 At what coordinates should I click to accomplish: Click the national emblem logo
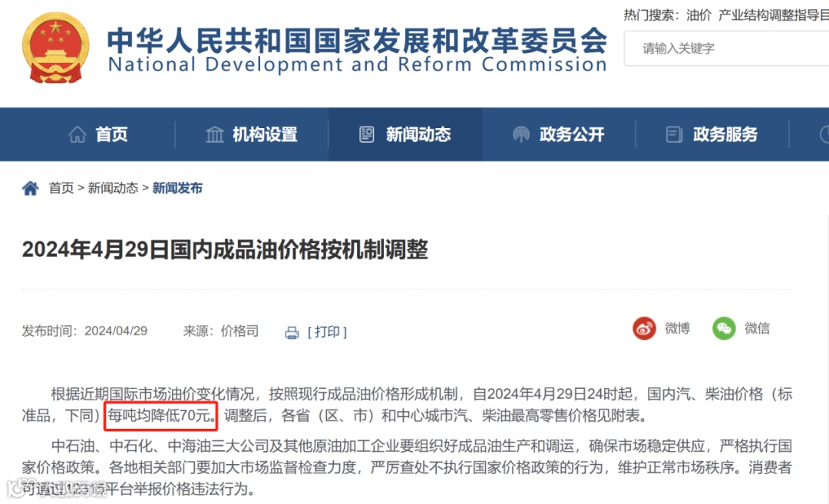55,48
